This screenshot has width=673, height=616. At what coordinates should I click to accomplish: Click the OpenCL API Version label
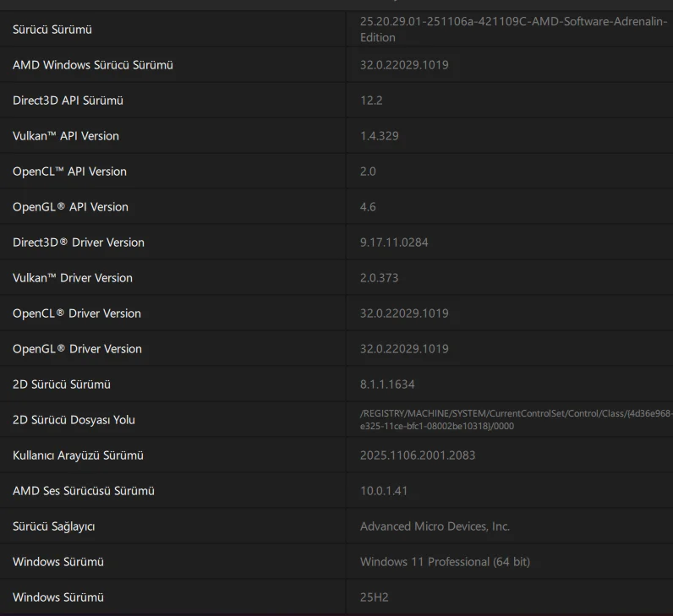69,172
